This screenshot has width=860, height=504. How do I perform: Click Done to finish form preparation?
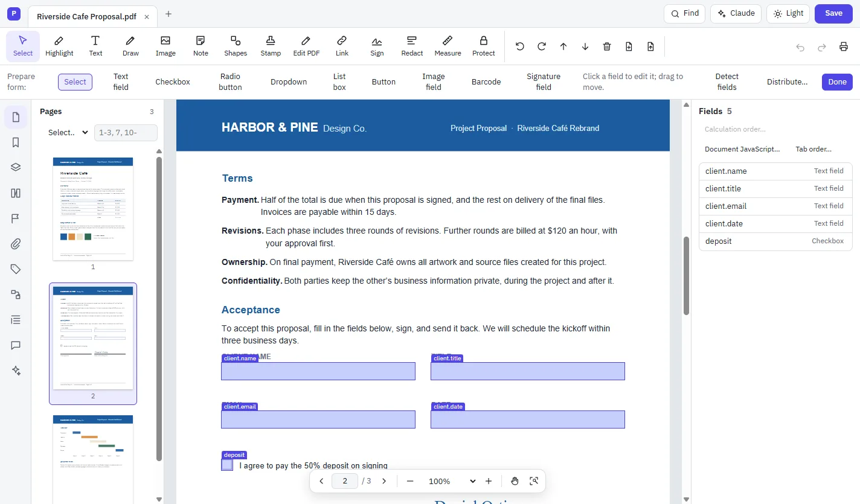[837, 82]
